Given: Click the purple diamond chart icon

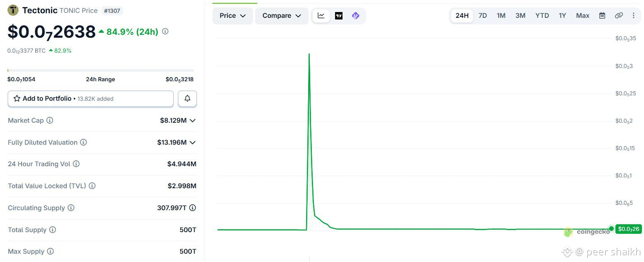Looking at the screenshot, I should click(355, 16).
